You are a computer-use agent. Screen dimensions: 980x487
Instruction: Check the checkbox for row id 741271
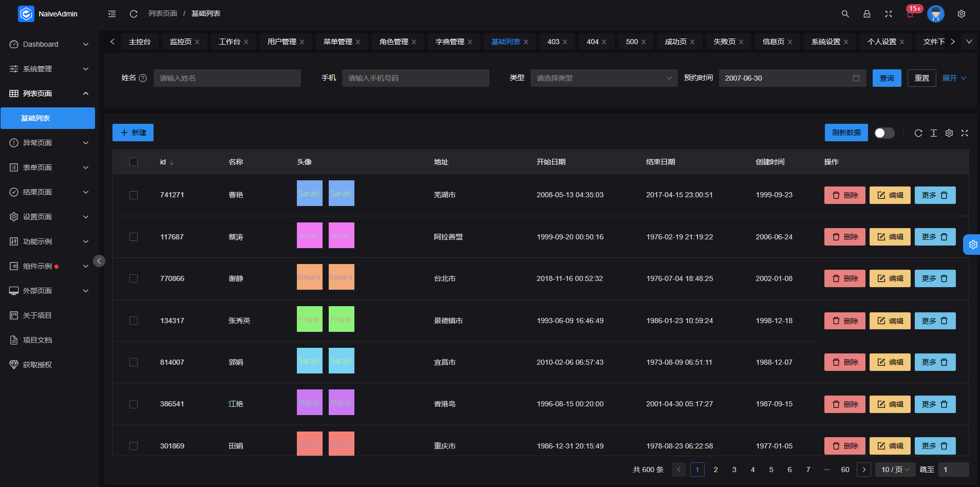pos(134,195)
